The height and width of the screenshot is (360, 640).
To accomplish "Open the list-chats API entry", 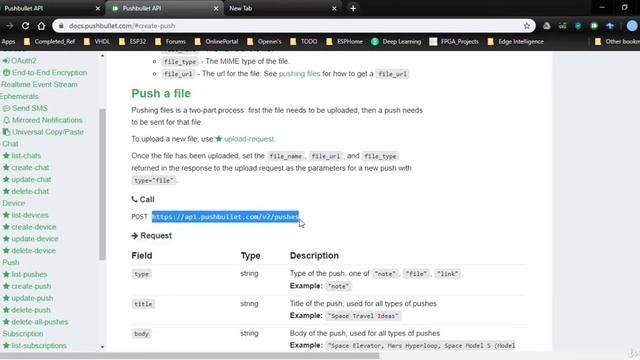I will click(x=22, y=155).
